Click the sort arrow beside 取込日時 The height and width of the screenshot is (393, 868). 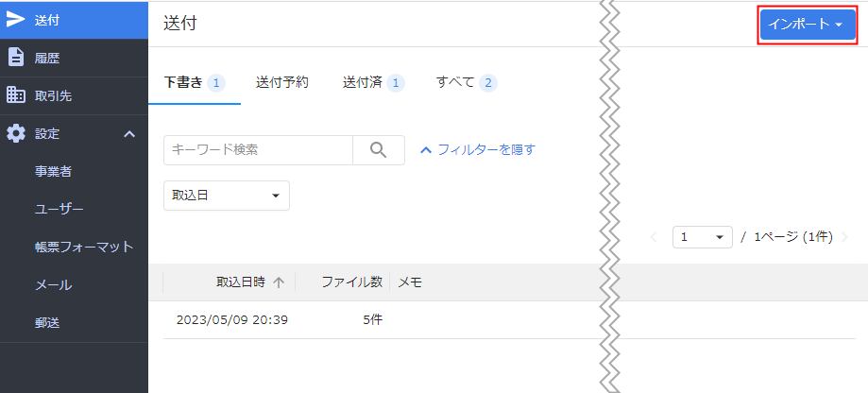(x=279, y=282)
